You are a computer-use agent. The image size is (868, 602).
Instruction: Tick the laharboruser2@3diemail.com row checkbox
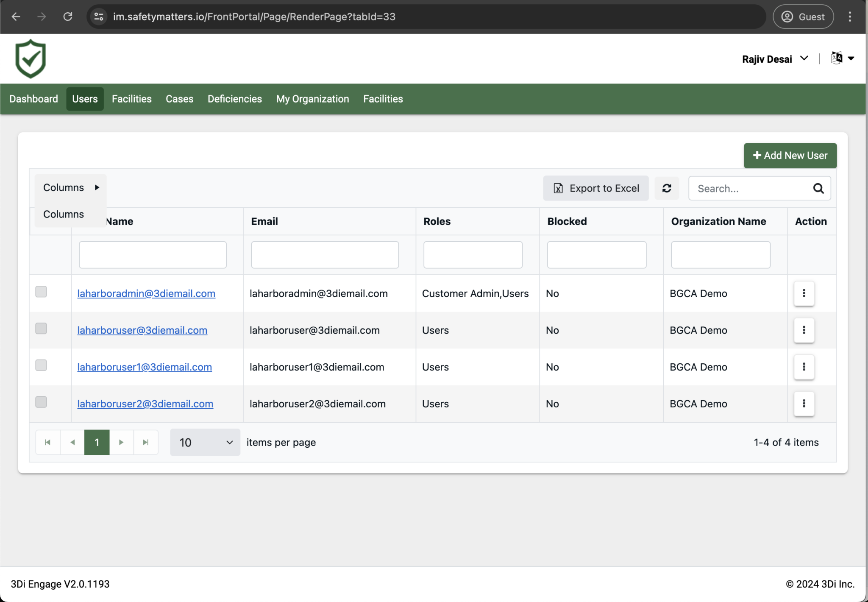[x=41, y=402]
